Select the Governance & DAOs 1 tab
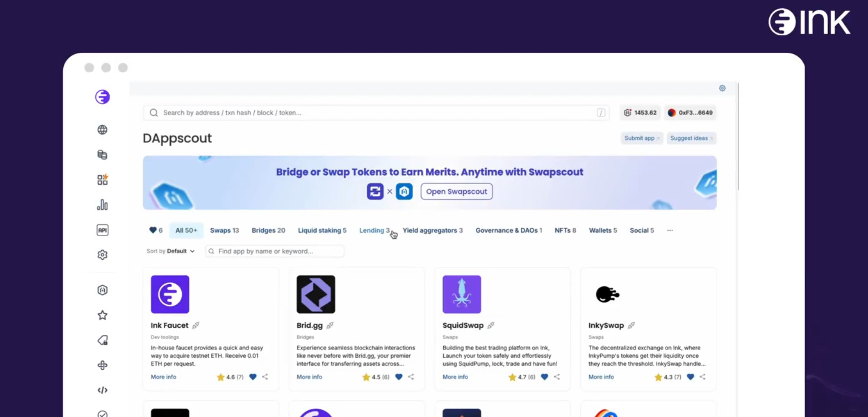The image size is (868, 417). coord(508,230)
